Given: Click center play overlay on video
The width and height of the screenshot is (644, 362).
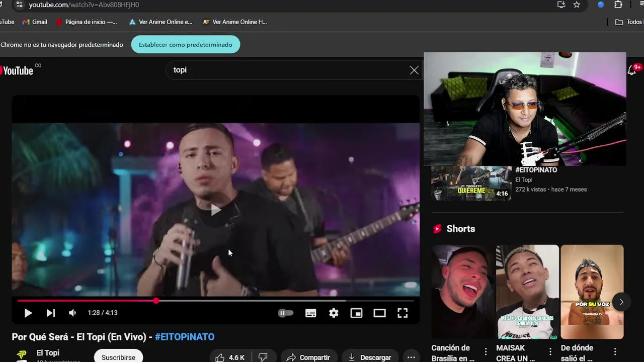Looking at the screenshot, I should point(216,210).
